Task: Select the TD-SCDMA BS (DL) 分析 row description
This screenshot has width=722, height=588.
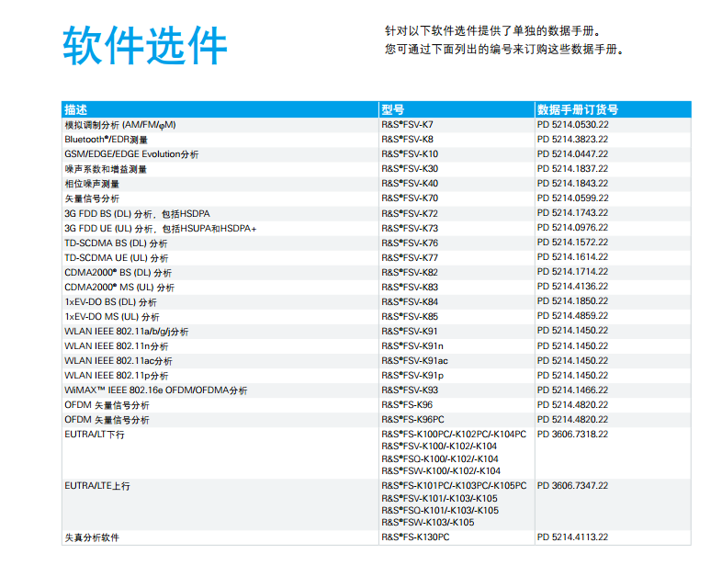Action: pyautogui.click(x=116, y=243)
